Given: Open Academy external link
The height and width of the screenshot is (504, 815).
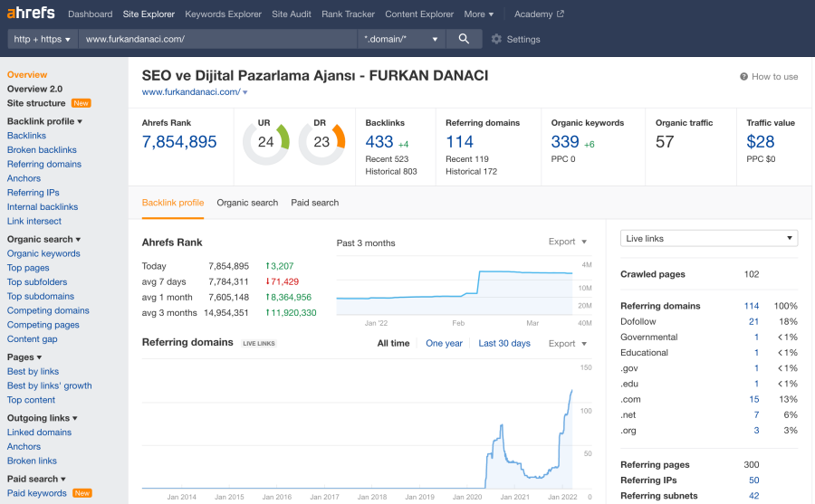Looking at the screenshot, I should click(539, 14).
